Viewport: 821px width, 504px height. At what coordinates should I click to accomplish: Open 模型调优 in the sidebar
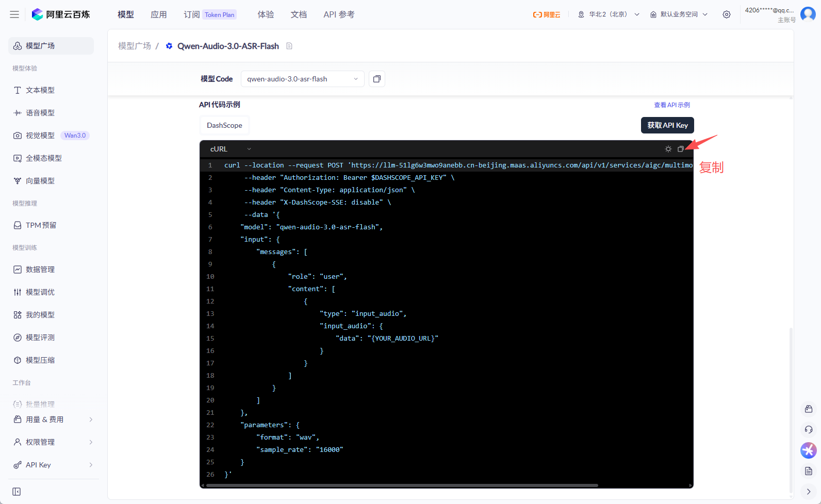pyautogui.click(x=51, y=292)
